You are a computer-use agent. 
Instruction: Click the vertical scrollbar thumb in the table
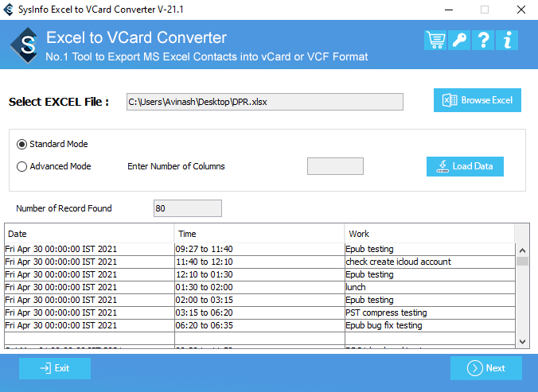[x=523, y=261]
